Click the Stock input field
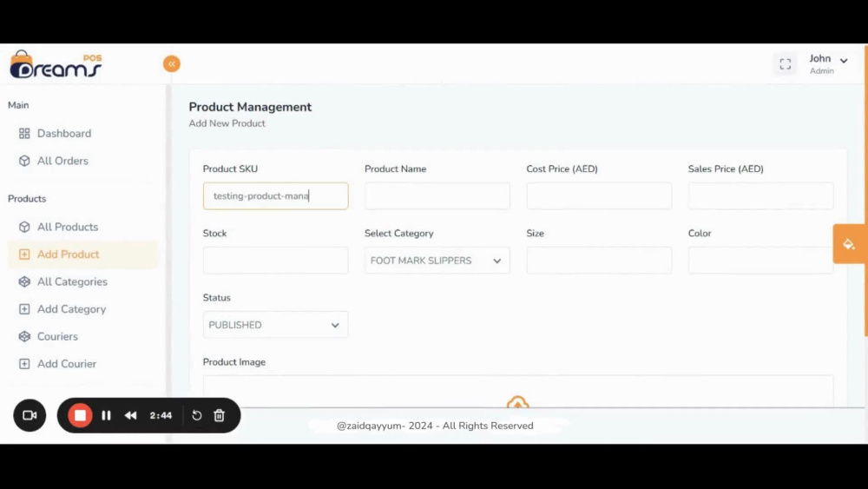Viewport: 868px width, 489px height. tap(276, 261)
